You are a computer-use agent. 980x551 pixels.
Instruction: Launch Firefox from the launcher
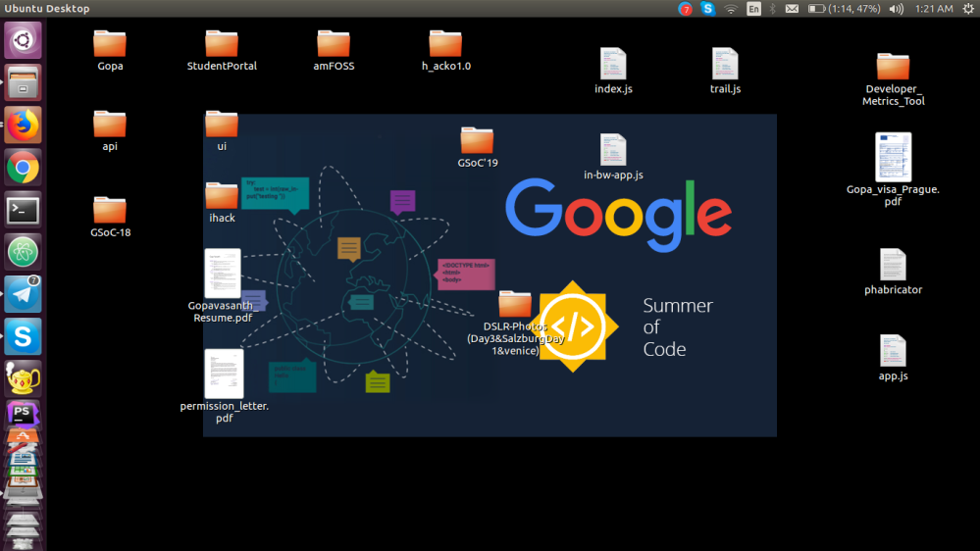coord(24,125)
